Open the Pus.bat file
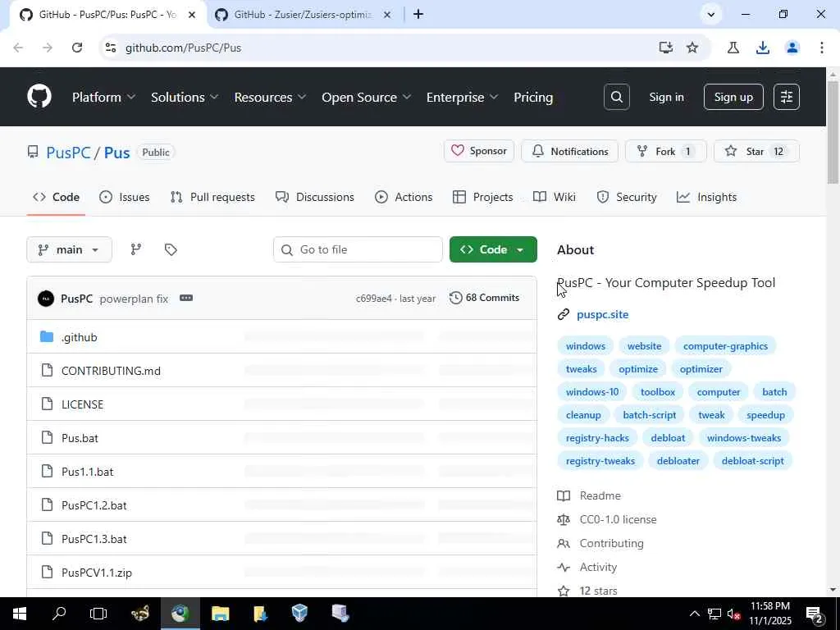This screenshot has width=840, height=630. 80,438
